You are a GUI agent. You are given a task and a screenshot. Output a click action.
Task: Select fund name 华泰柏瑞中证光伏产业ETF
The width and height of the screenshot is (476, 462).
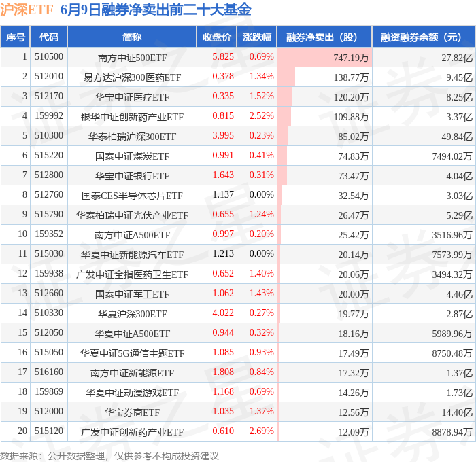point(132,215)
